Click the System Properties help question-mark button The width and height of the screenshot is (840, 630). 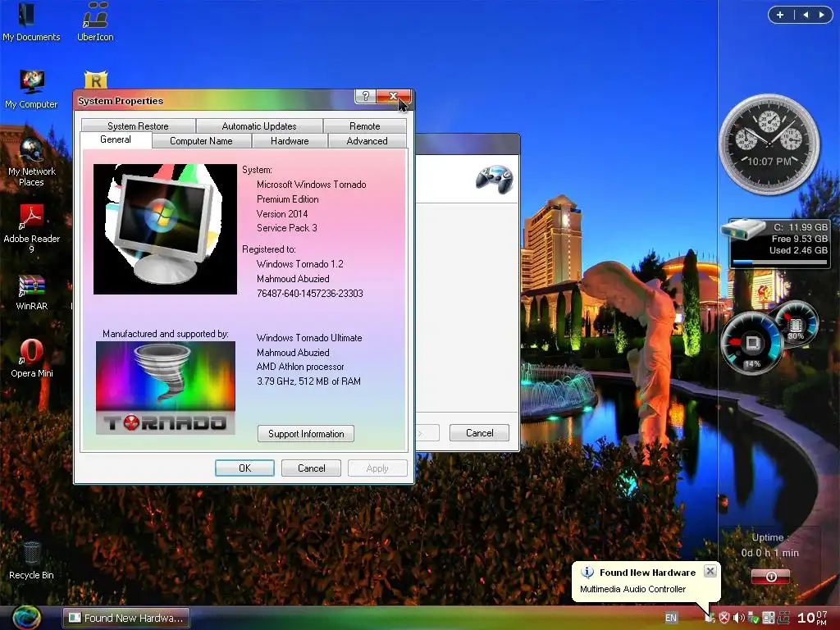[x=365, y=97]
